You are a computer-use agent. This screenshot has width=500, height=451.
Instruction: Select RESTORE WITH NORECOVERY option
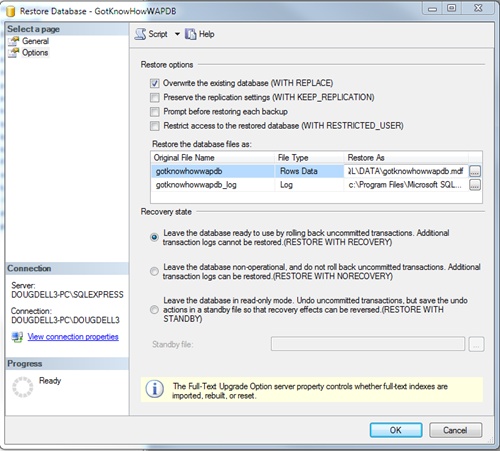tap(154, 271)
